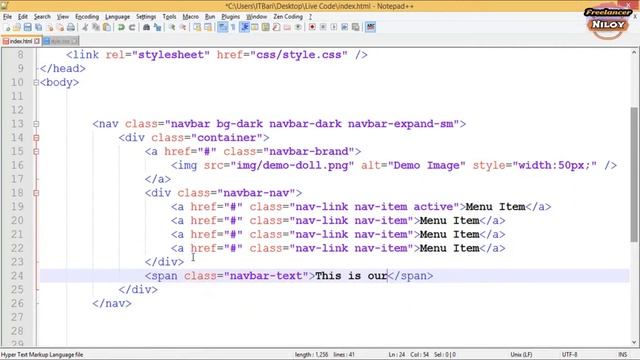
Task: Redo the edit via toolbar
Action: coord(132,27)
